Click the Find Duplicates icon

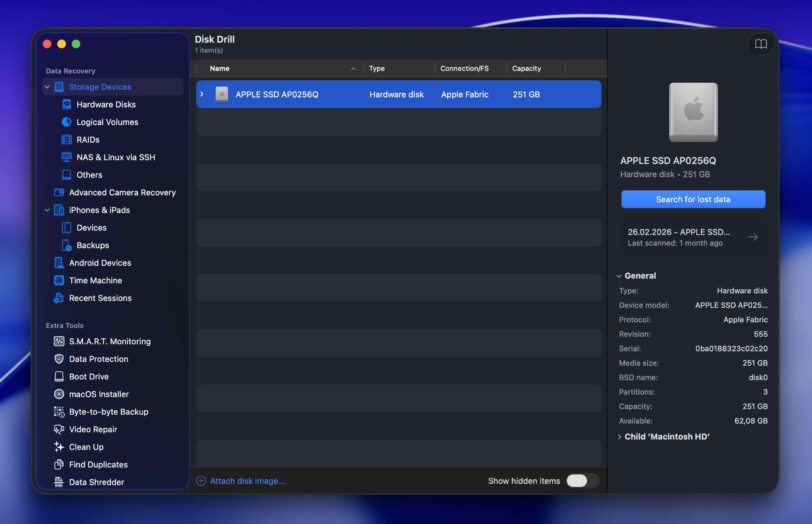click(x=59, y=464)
